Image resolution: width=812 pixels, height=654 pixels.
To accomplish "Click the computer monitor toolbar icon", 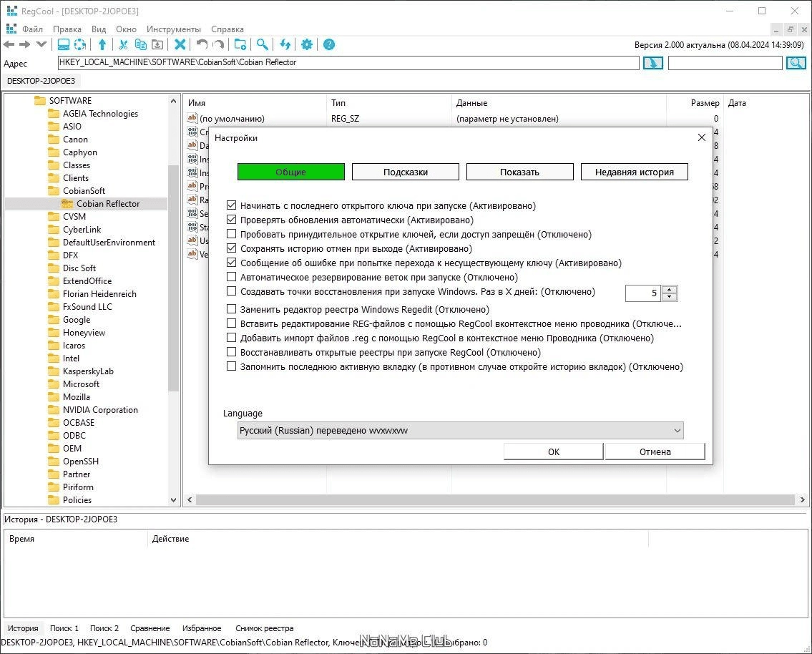I will 63,44.
